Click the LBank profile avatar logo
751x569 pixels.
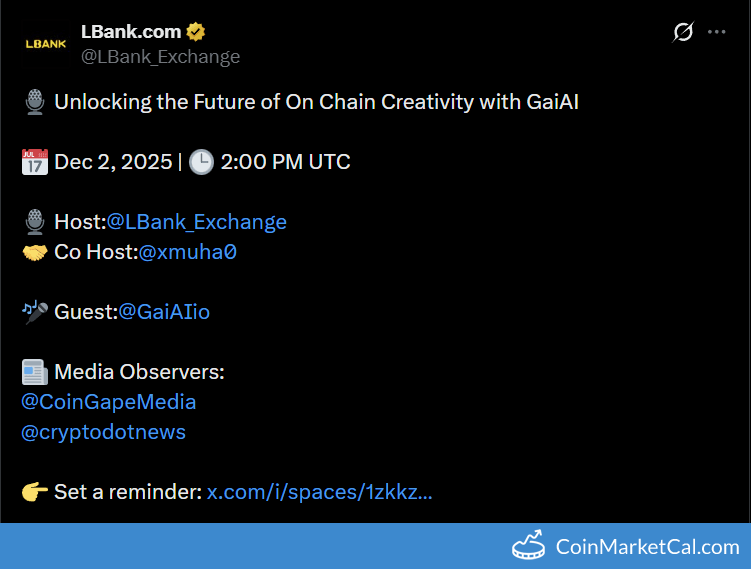pyautogui.click(x=45, y=44)
